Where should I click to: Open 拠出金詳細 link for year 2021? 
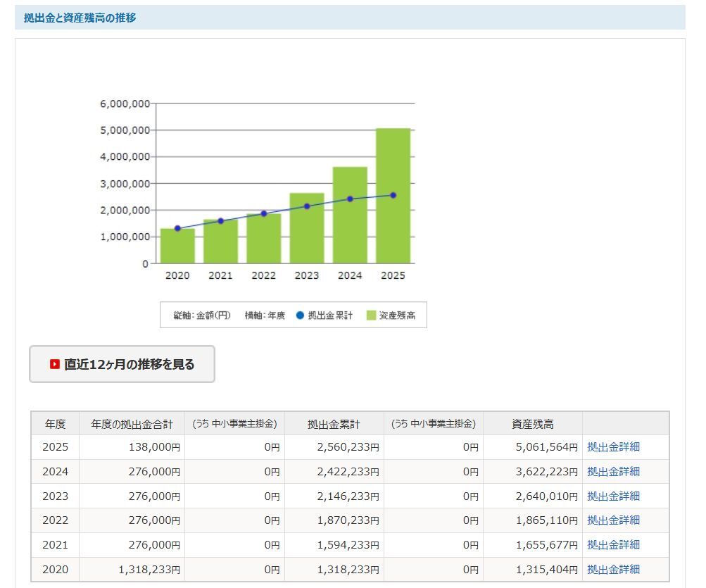click(613, 544)
